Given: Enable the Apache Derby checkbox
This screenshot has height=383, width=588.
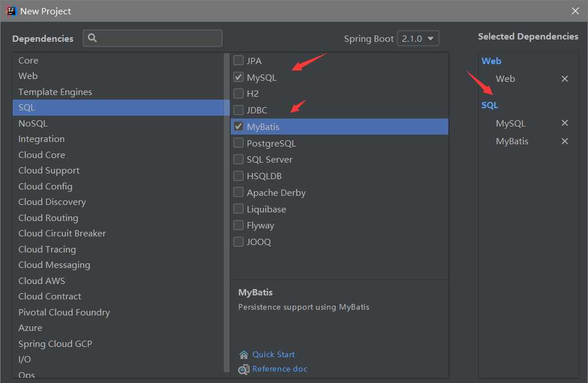Looking at the screenshot, I should pos(239,192).
